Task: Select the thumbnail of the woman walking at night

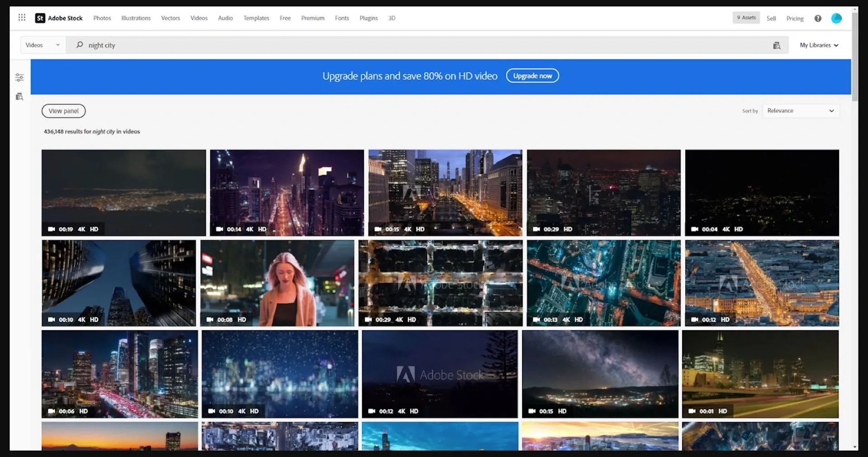Action: [x=278, y=283]
